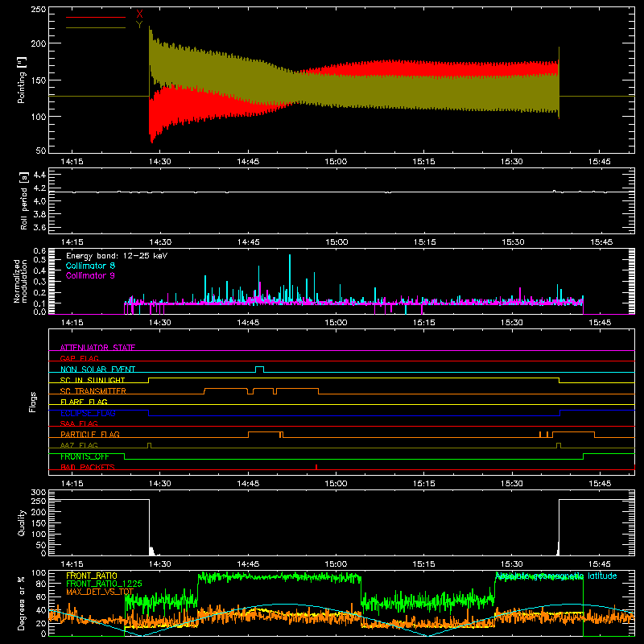Screen dimensions: 644x644
Task: Click the 14:30 tick label under Pointing plot
Action: [159, 162]
